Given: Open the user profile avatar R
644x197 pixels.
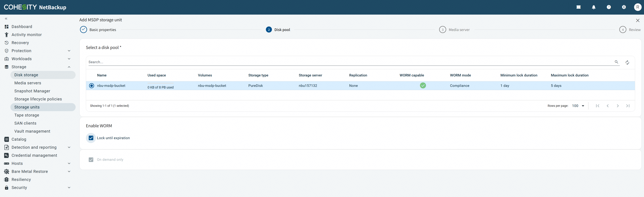Looking at the screenshot, I should click(638, 7).
